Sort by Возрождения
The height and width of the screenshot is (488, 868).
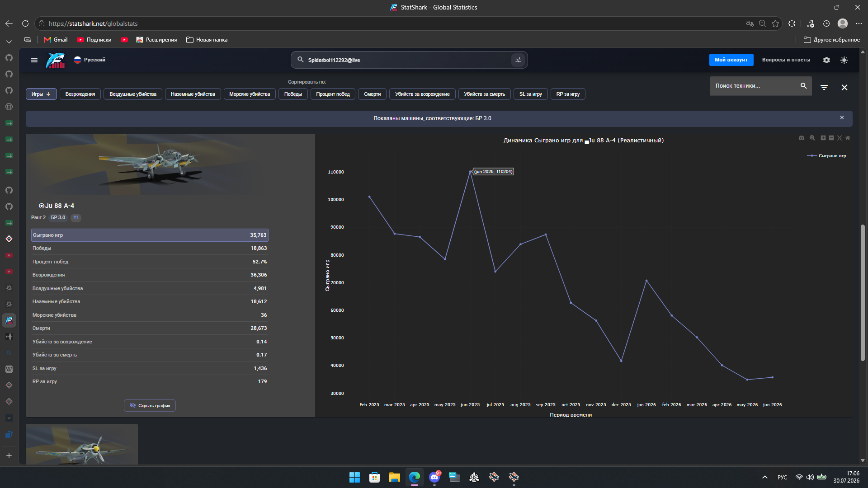click(80, 94)
